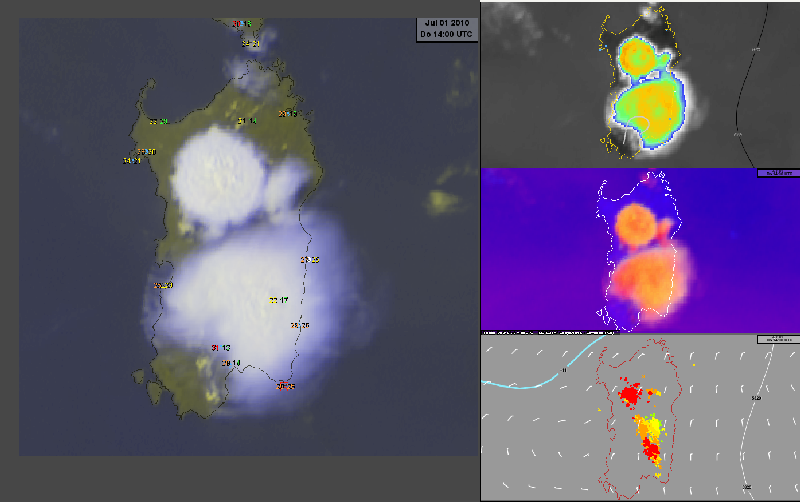Screen dimensions: 800x502
Task: Open the purple-orange temperature panel
Action: tap(640, 249)
